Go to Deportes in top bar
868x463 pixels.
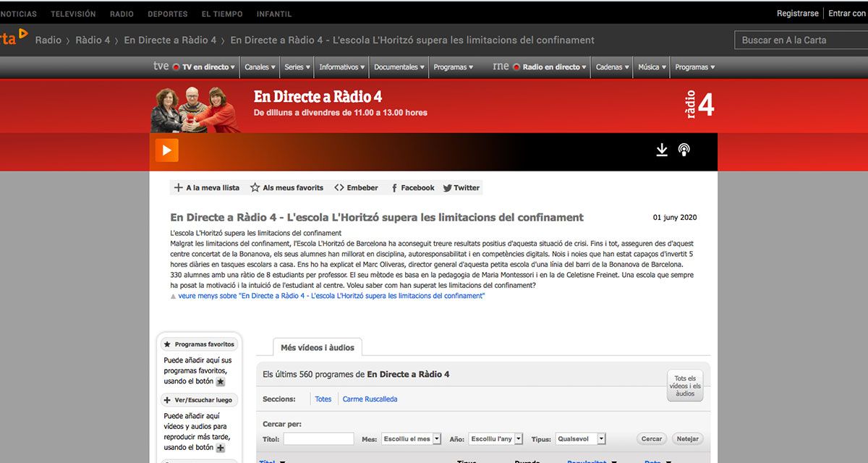pyautogui.click(x=167, y=14)
